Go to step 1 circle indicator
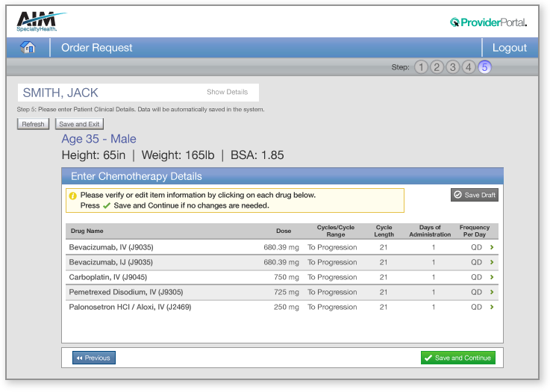The height and width of the screenshot is (392, 550). (422, 67)
